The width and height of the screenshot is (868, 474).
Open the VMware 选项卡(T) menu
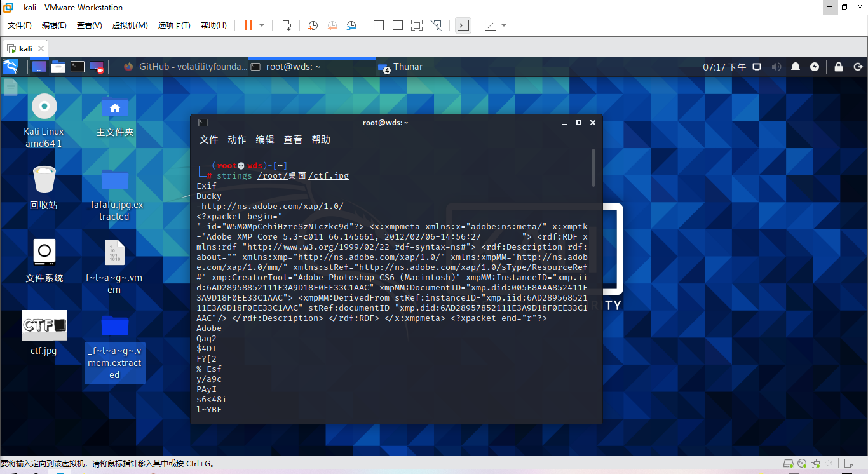click(x=174, y=25)
